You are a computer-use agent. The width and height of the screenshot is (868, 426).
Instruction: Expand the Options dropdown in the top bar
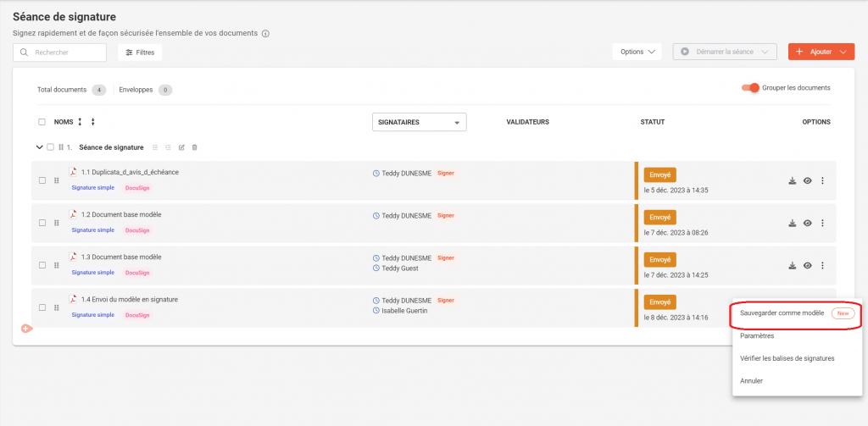637,52
